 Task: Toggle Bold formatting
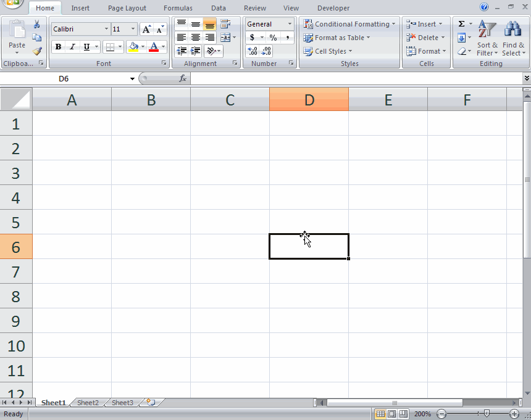click(x=59, y=47)
